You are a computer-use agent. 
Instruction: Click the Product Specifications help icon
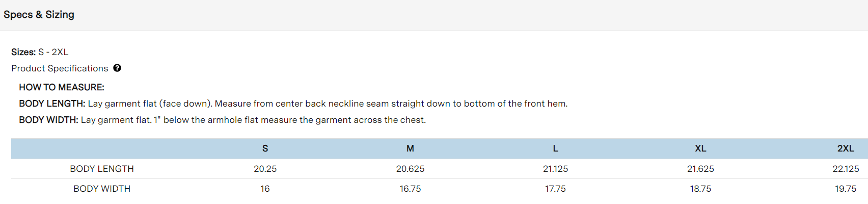point(117,68)
